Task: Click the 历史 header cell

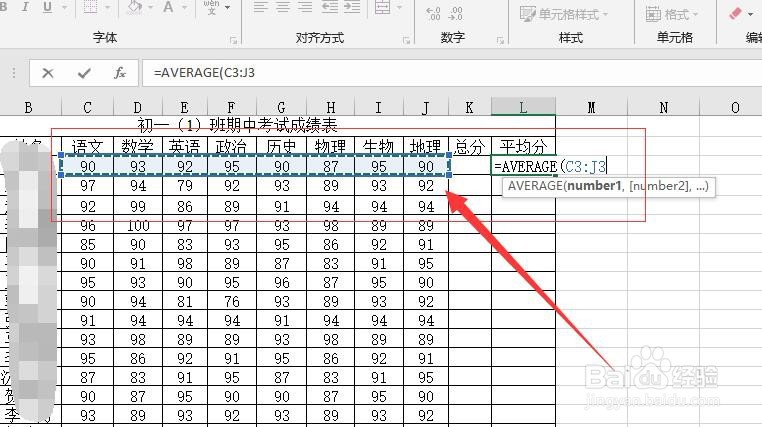Action: tap(281, 146)
